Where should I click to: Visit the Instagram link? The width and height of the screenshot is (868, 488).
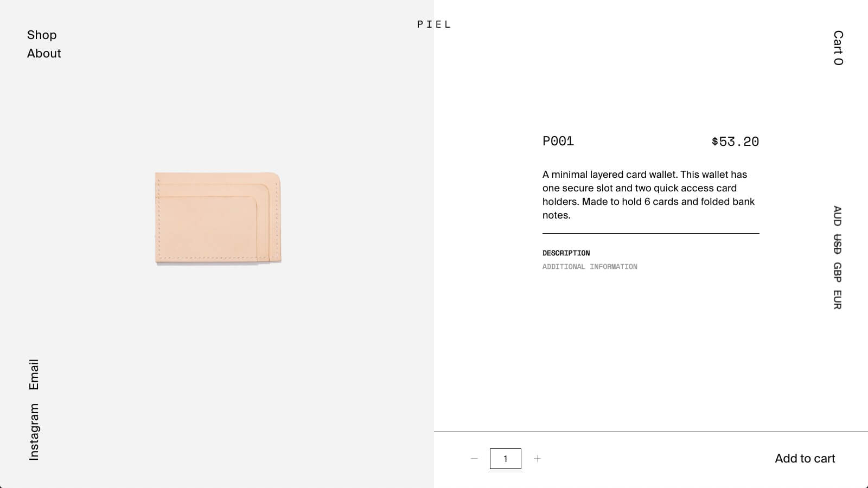tap(34, 432)
